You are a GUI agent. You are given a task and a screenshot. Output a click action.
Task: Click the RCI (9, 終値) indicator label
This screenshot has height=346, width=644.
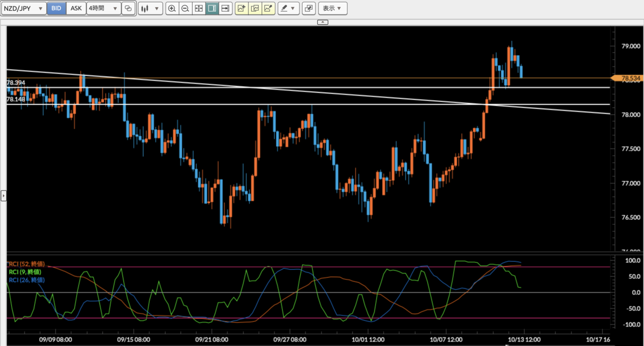coord(25,273)
